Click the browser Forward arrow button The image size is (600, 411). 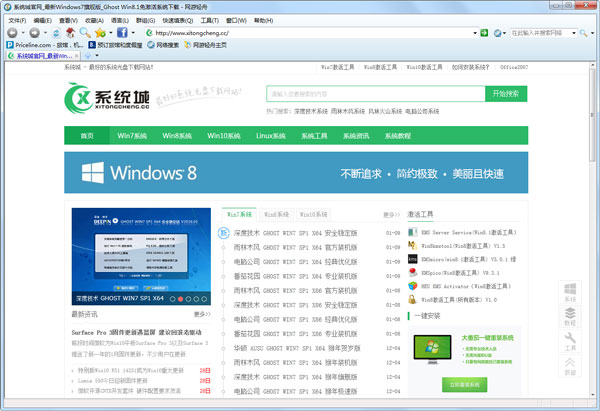[34, 33]
